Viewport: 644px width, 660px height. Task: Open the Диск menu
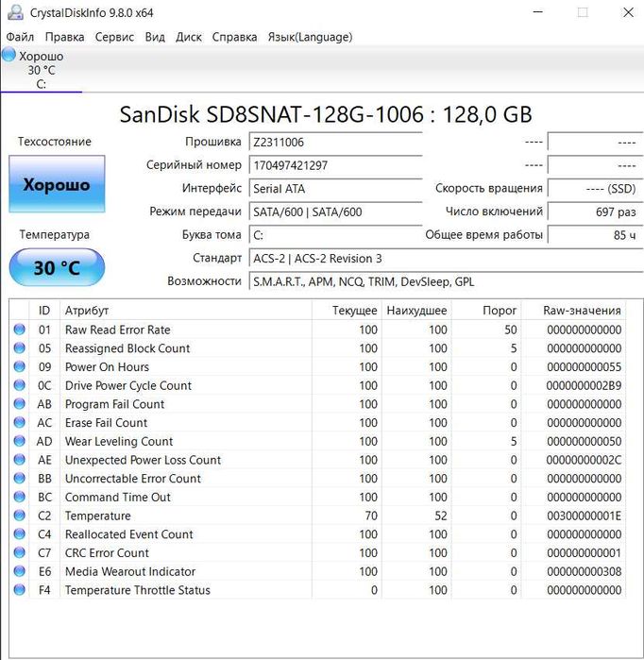tap(189, 37)
